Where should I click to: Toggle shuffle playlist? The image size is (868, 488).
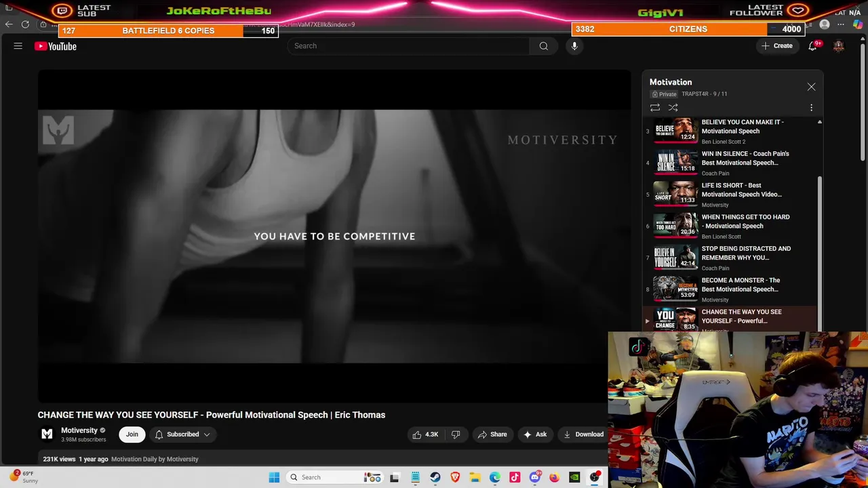[x=673, y=107]
